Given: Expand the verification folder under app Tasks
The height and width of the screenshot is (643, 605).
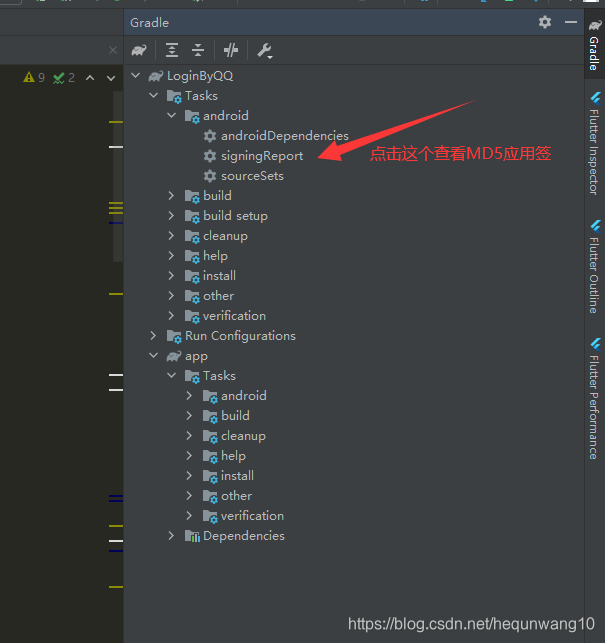Looking at the screenshot, I should 189,515.
